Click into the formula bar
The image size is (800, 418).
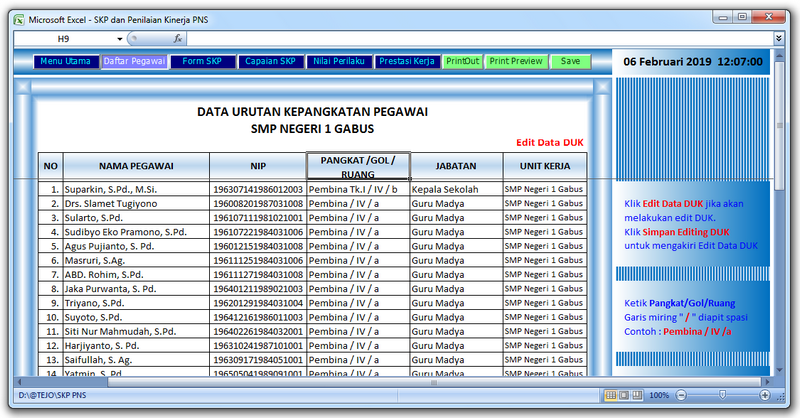pyautogui.click(x=480, y=39)
